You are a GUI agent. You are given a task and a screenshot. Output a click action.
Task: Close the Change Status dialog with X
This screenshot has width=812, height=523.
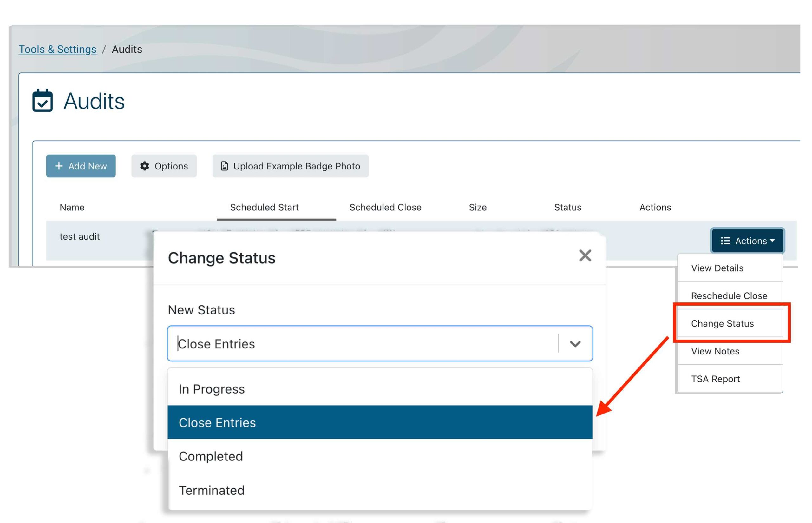click(585, 256)
